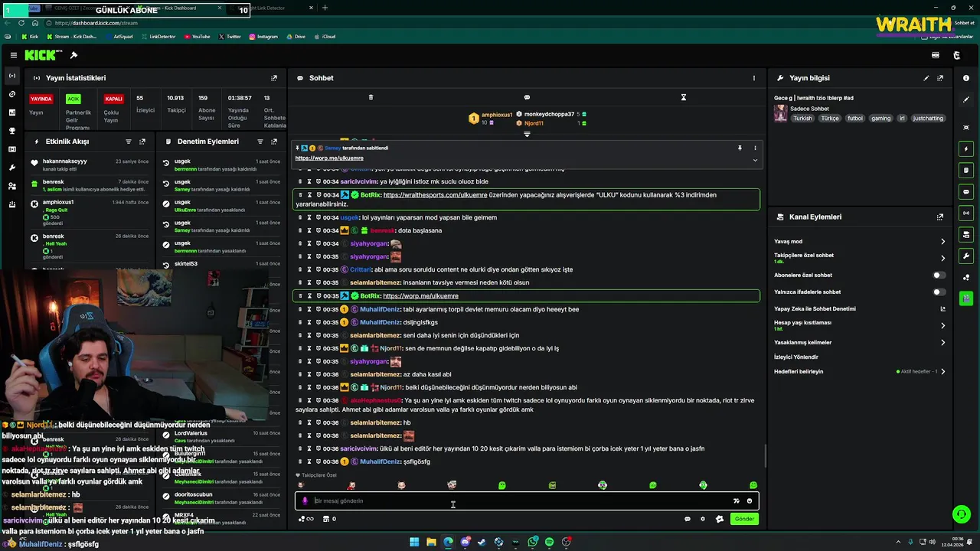This screenshot has height=551, width=980.
Task: Toggle the filled green widget in right sidebar
Action: click(966, 298)
